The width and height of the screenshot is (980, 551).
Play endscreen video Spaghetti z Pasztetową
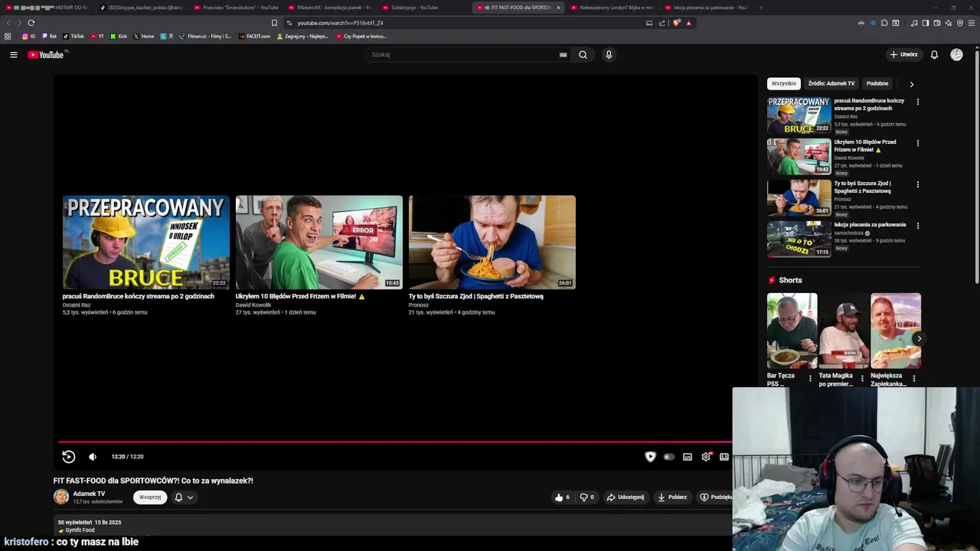pyautogui.click(x=492, y=242)
